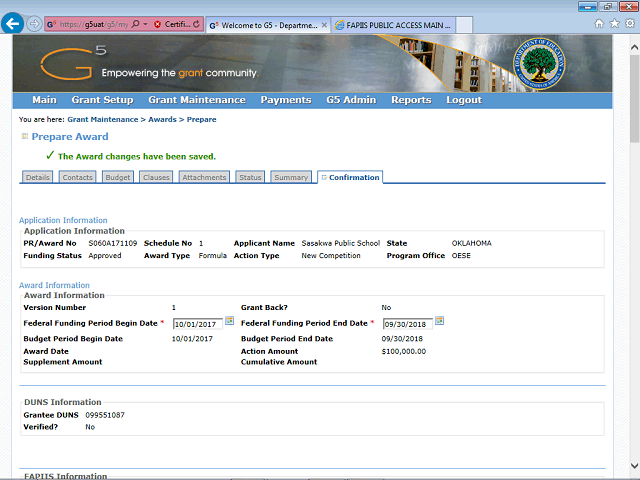
Task: Click icon beside Prepare Award heading
Action: pos(24,136)
